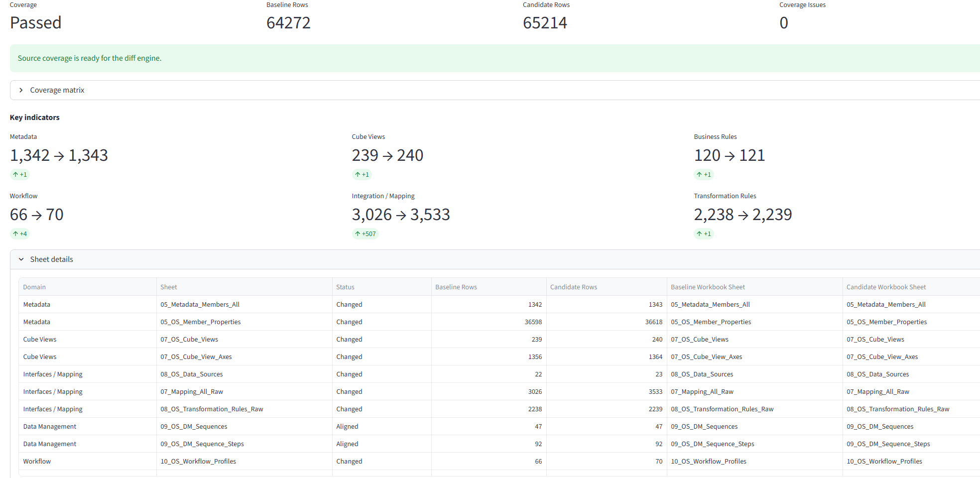The width and height of the screenshot is (980, 478).
Task: Click the Transformation Rules +1 badge
Action: point(704,234)
